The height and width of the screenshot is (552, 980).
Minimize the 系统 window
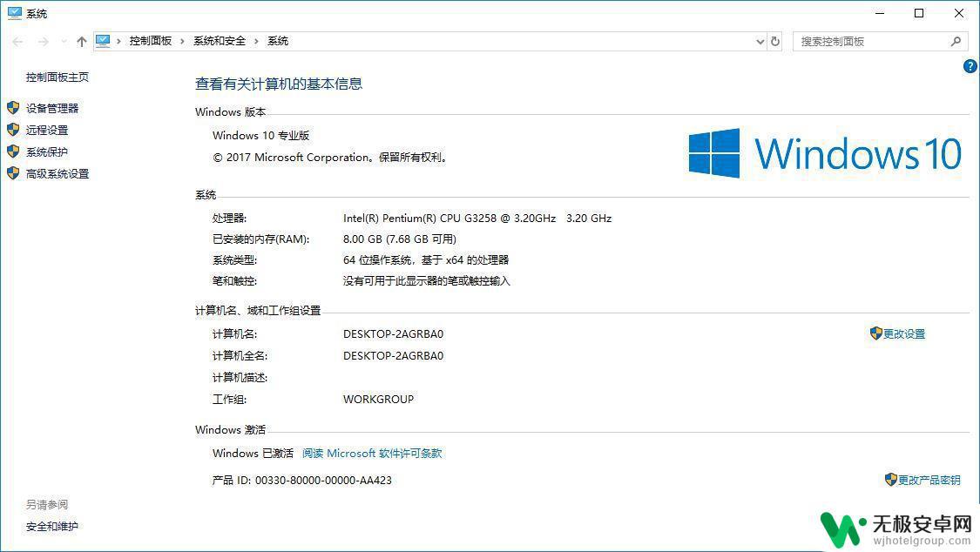click(880, 13)
